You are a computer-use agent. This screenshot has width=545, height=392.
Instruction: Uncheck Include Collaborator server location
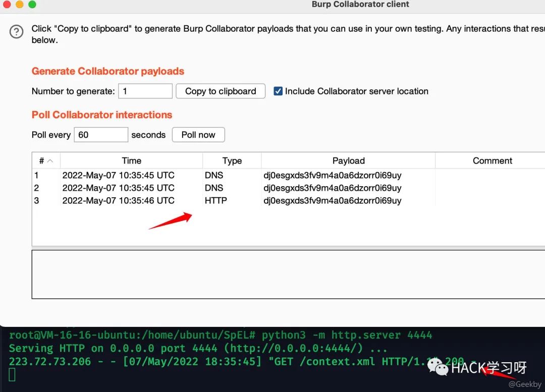278,91
